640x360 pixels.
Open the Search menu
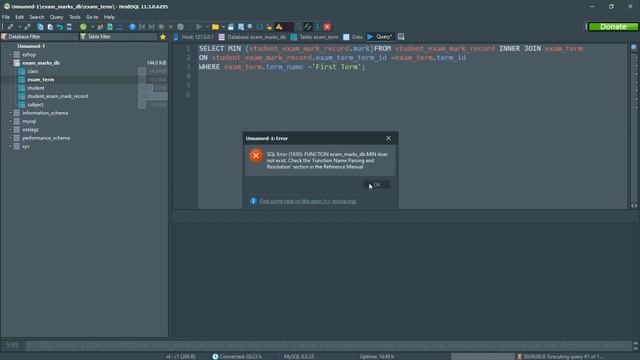tap(36, 17)
